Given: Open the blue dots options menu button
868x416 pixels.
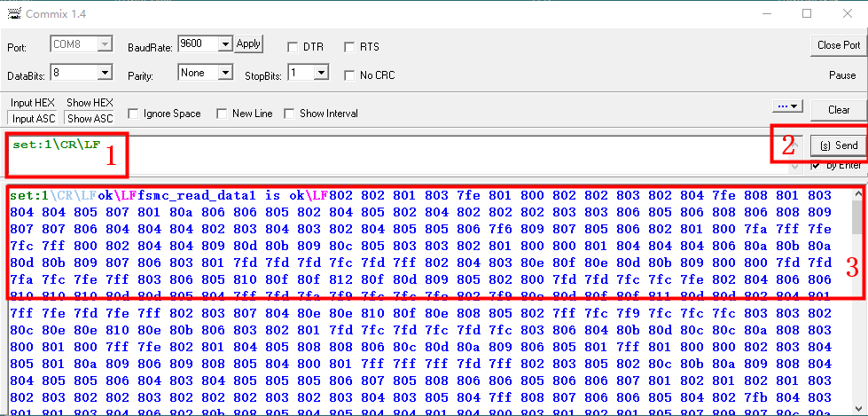Looking at the screenshot, I should coord(787,106).
